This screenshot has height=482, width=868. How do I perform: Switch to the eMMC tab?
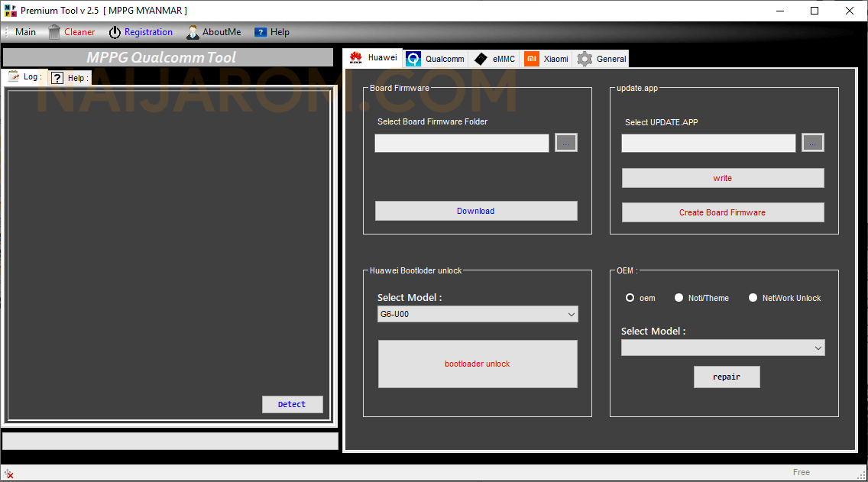(495, 59)
